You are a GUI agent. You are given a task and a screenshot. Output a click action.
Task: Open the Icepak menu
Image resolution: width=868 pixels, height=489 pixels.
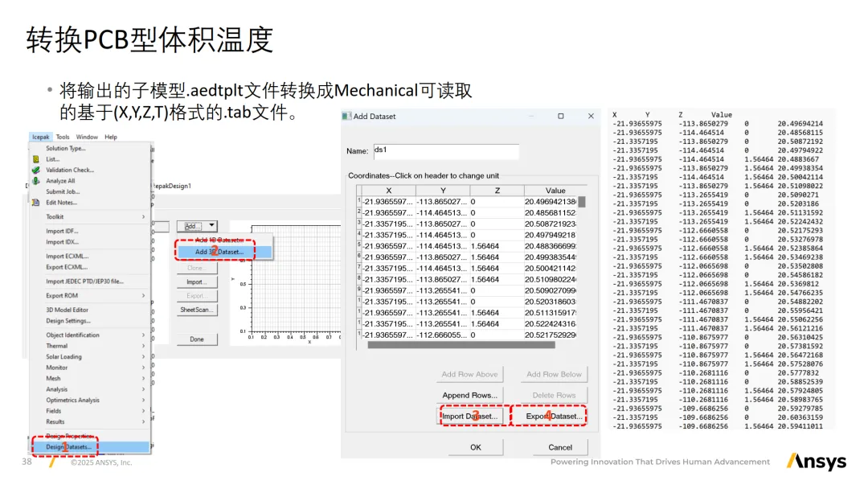click(x=40, y=137)
